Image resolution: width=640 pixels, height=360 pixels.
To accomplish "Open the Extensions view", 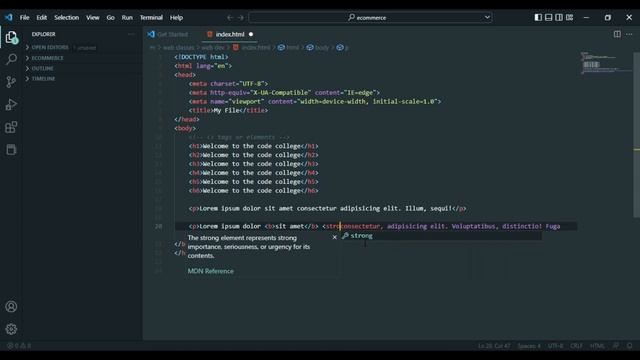I will [11, 127].
